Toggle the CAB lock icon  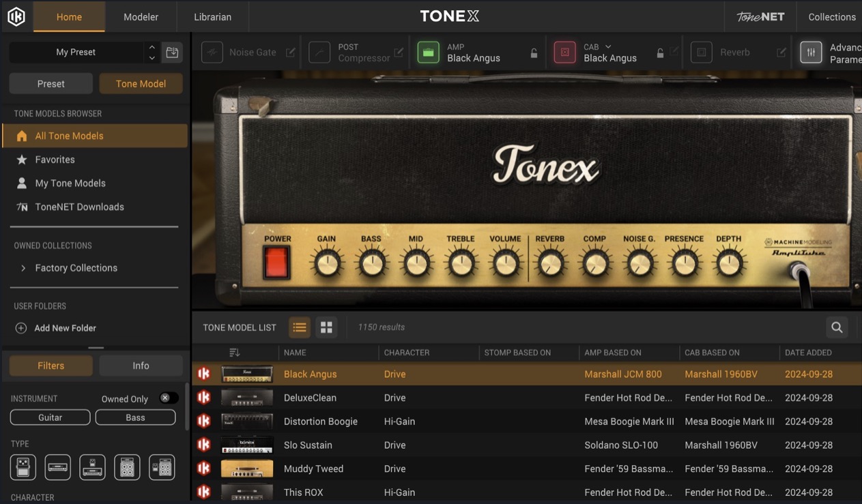(660, 53)
